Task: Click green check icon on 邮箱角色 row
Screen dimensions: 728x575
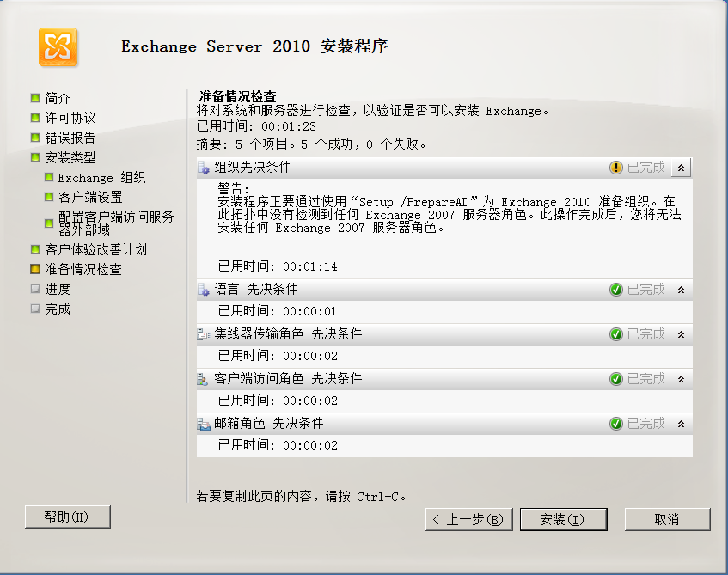Action: pos(615,424)
